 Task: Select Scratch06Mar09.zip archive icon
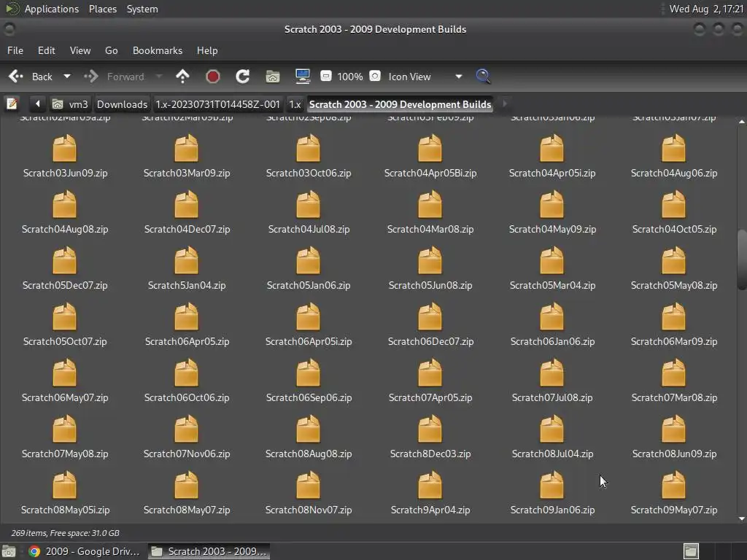673,317
